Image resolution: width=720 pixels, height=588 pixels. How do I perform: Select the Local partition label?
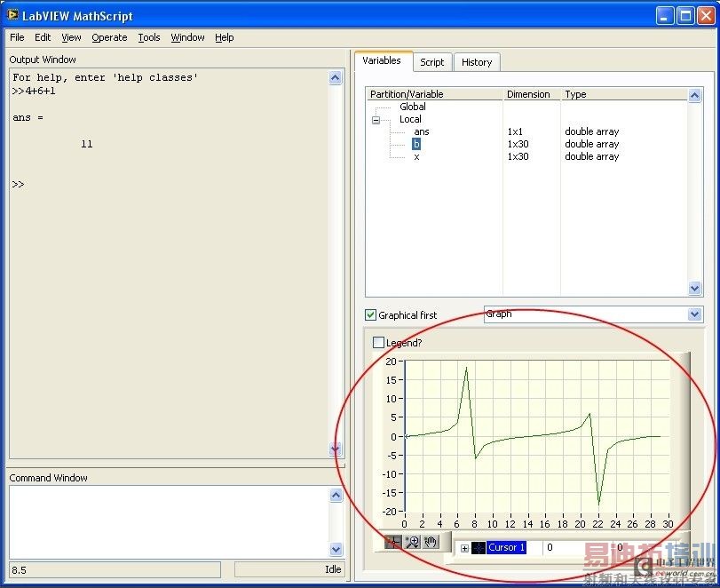click(x=410, y=119)
